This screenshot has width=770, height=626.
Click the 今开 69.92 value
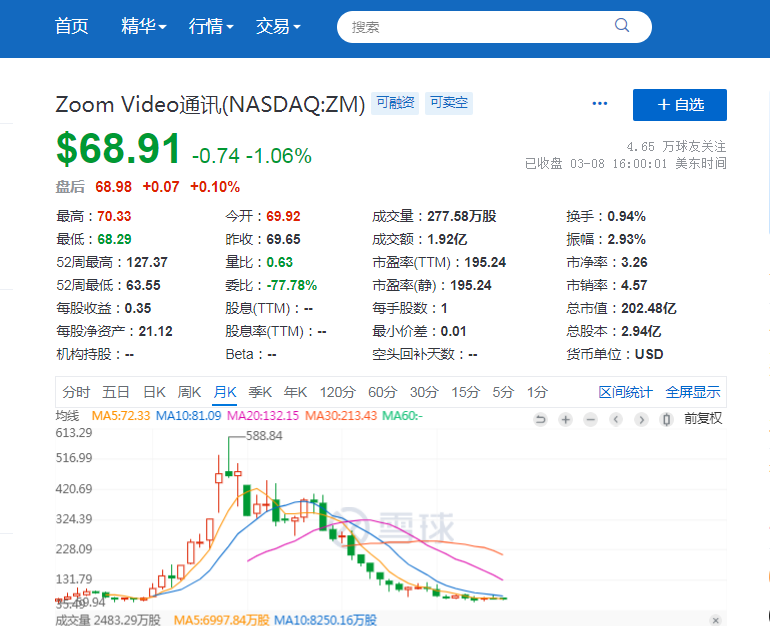pyautogui.click(x=283, y=216)
